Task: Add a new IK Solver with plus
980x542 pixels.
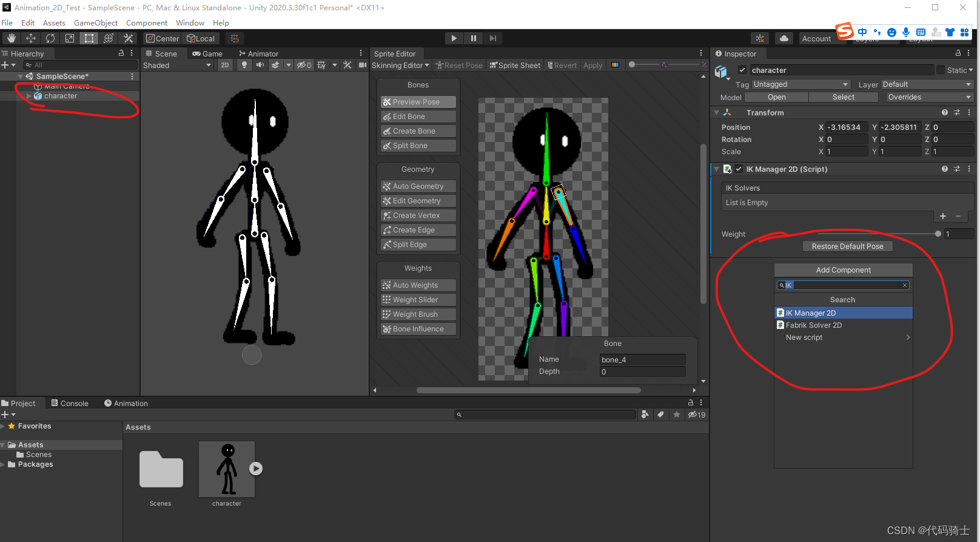Action: [943, 216]
